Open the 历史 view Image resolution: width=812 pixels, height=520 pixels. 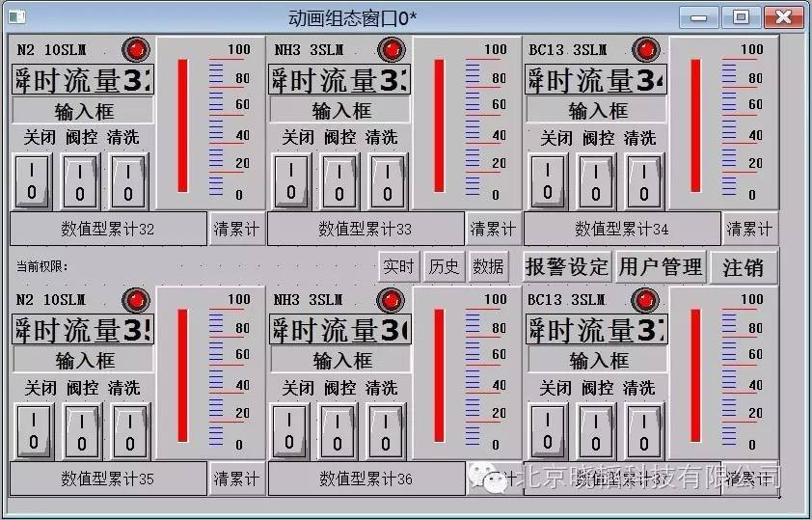pos(444,267)
